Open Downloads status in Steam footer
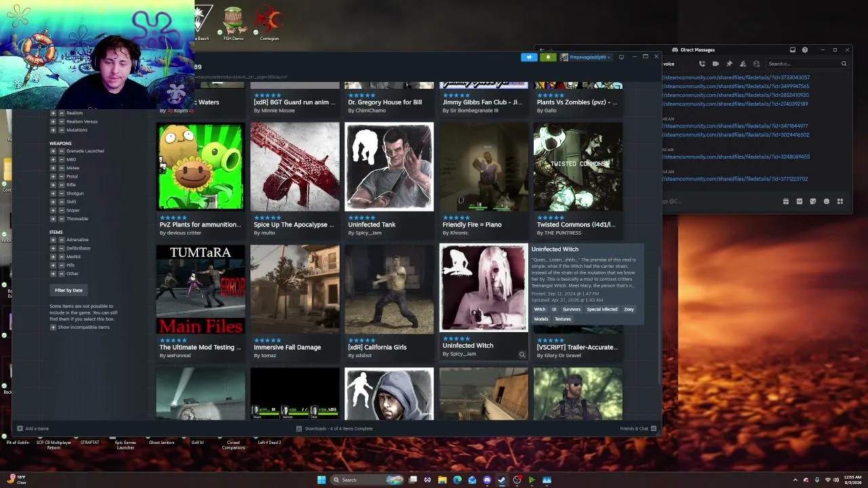 335,428
